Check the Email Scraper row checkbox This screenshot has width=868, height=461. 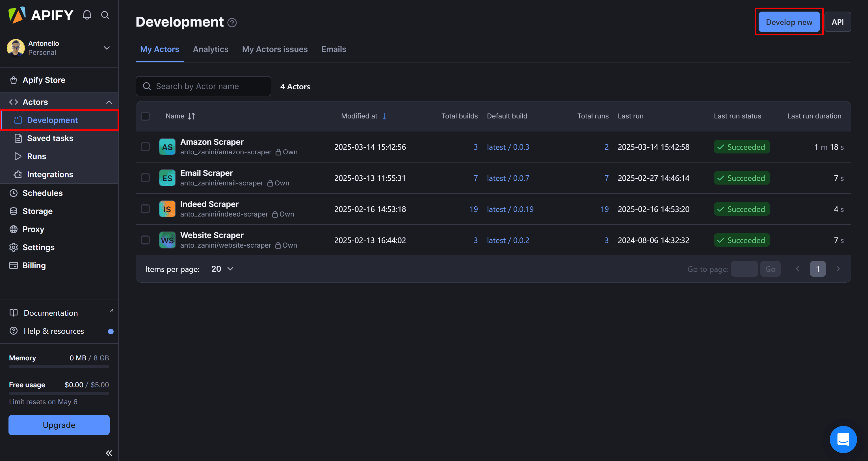pyautogui.click(x=145, y=178)
